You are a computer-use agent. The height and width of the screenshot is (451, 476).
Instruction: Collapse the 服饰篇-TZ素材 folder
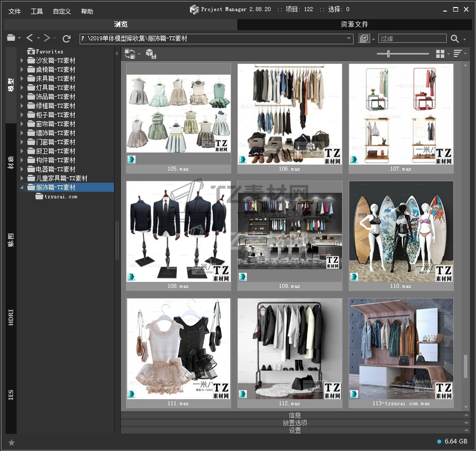point(22,187)
